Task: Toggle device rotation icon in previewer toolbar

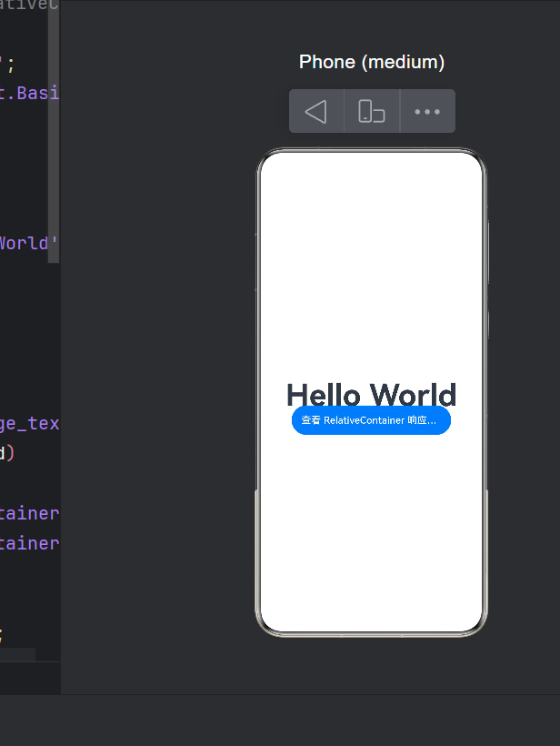Action: click(x=372, y=111)
